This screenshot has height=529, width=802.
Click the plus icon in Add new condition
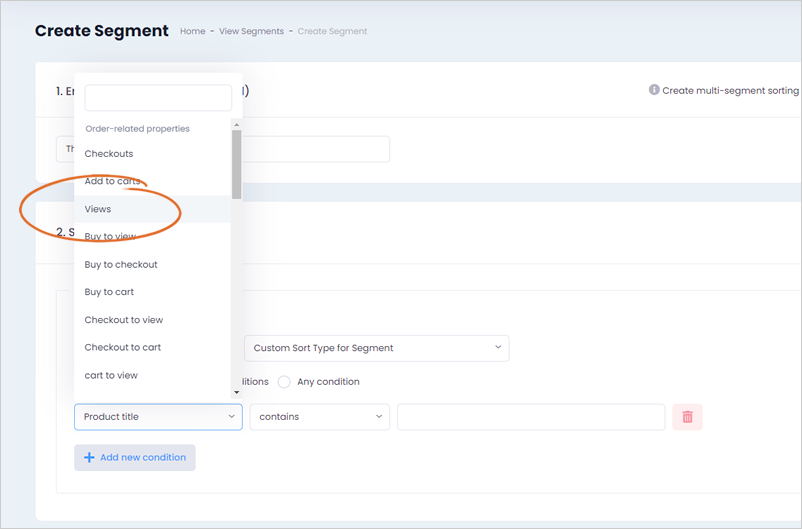tap(89, 457)
